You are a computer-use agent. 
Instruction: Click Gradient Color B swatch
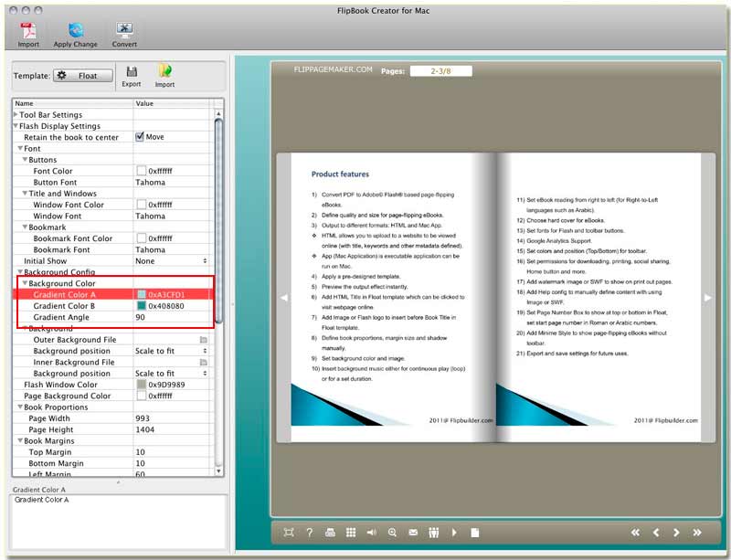tap(142, 306)
